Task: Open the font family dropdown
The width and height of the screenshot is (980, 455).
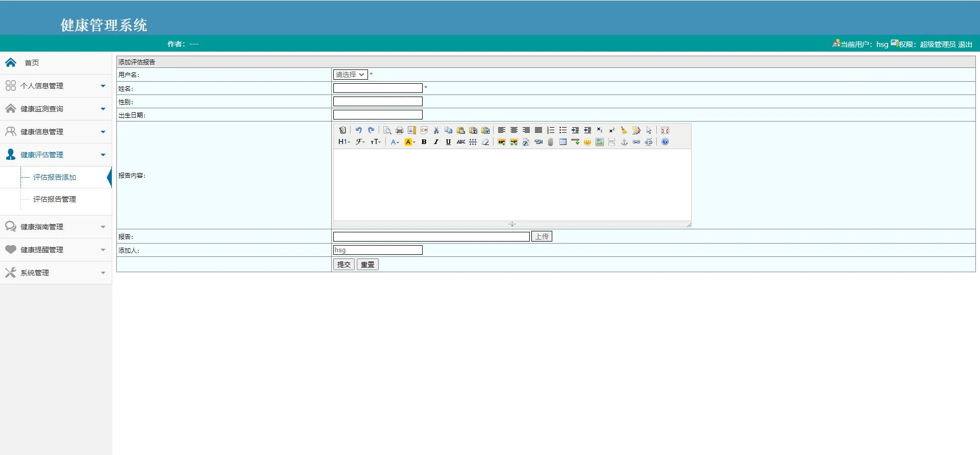Action: [x=360, y=142]
